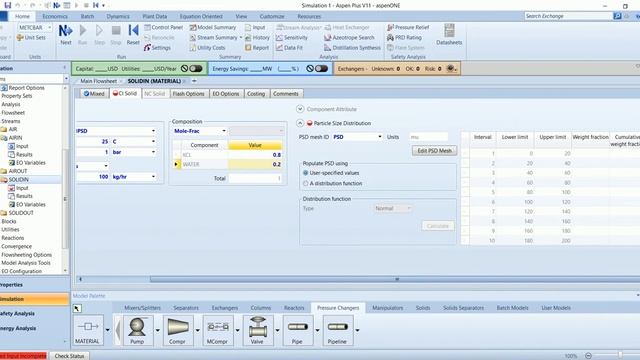The height and width of the screenshot is (360, 640).
Task: Open Control Panel from ribbon
Action: [163, 27]
